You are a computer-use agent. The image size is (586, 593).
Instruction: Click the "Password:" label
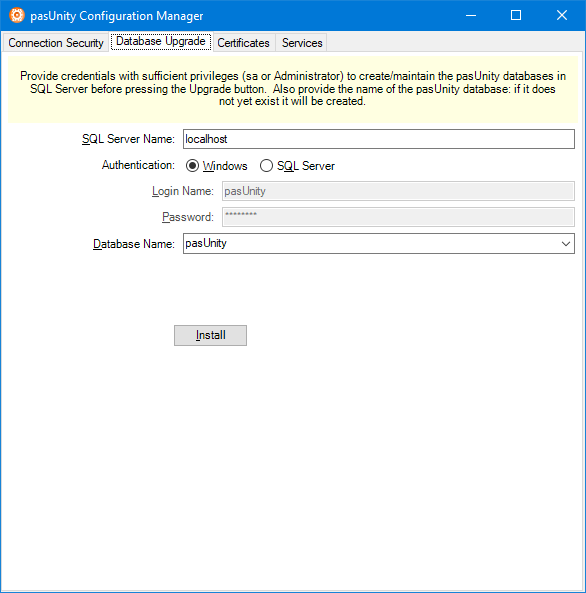[188, 217]
